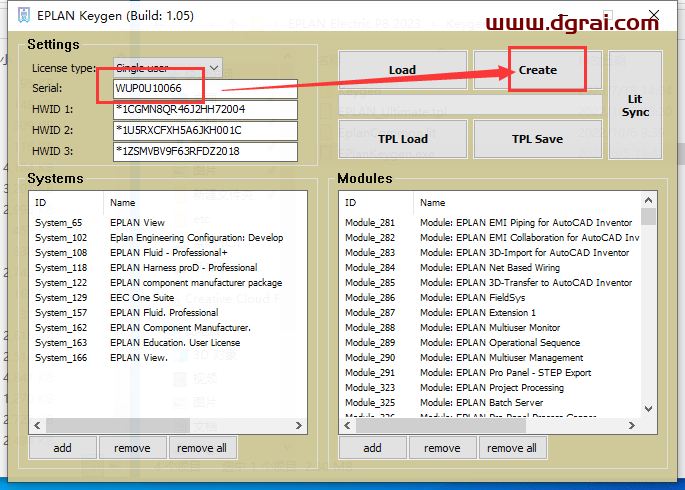This screenshot has width=685, height=490.
Task: Select System_129 EEC One Suite row
Action: [x=168, y=298]
